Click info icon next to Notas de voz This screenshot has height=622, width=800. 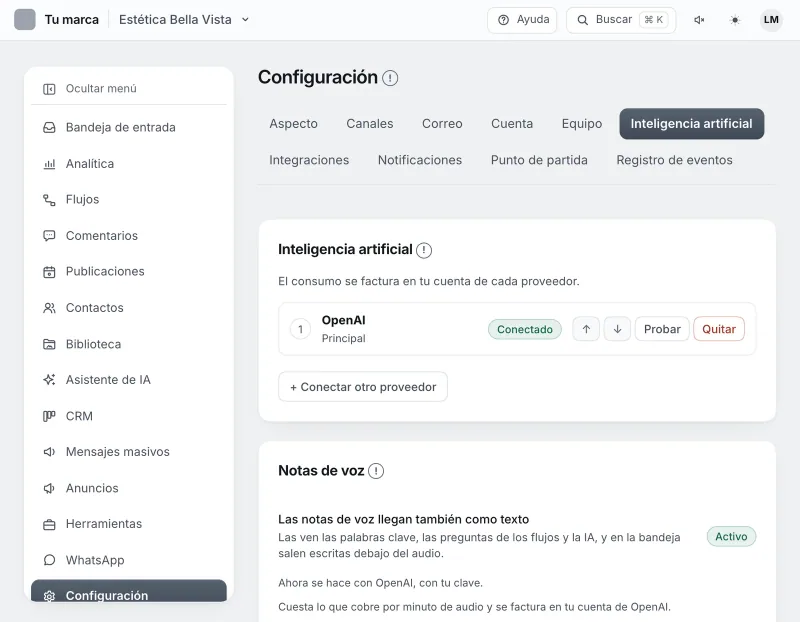[376, 471]
